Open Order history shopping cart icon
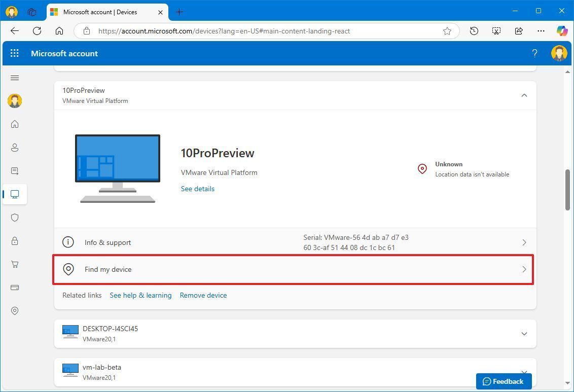Viewport: 574px width, 392px height. [x=15, y=264]
